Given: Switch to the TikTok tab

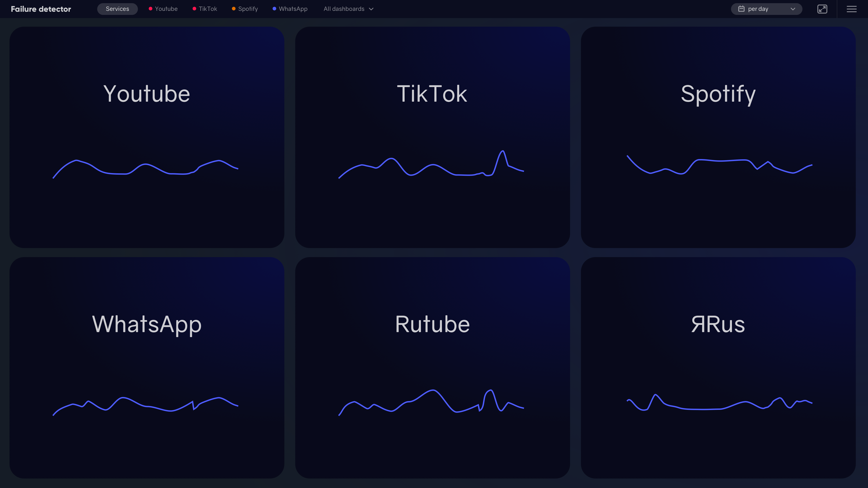Looking at the screenshot, I should coord(205,9).
